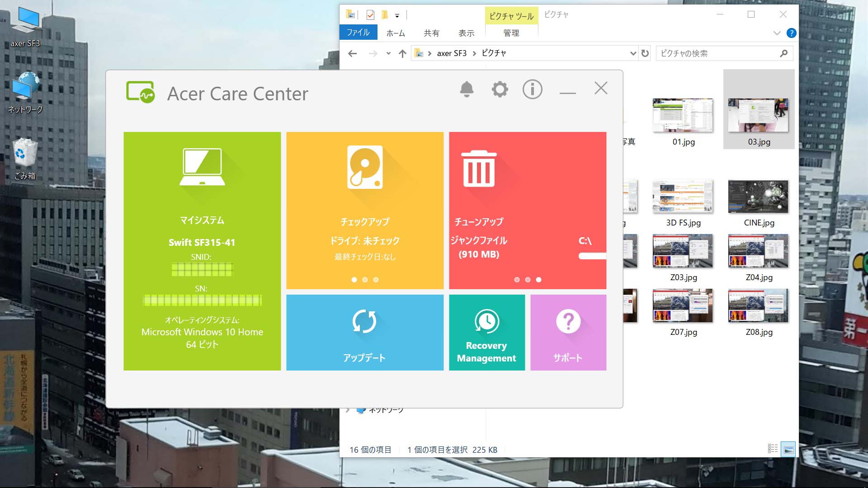
Task: Select first page dot in チェックアップ tile
Action: 354,280
